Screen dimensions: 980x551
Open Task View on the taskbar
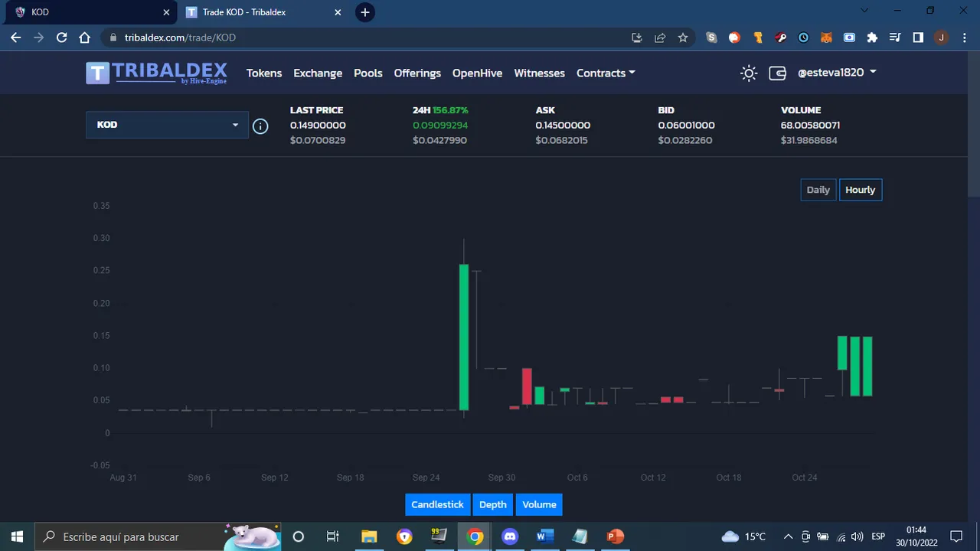click(x=333, y=536)
